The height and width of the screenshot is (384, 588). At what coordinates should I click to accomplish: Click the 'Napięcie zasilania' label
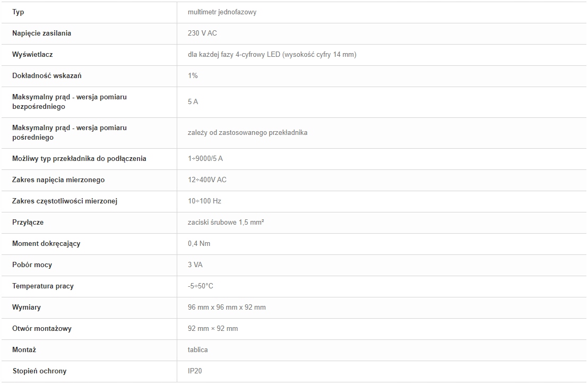tap(41, 33)
